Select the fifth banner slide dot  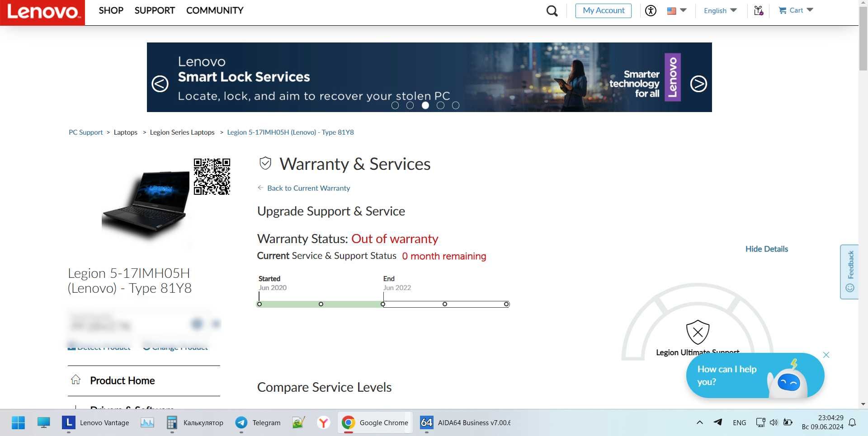(456, 105)
